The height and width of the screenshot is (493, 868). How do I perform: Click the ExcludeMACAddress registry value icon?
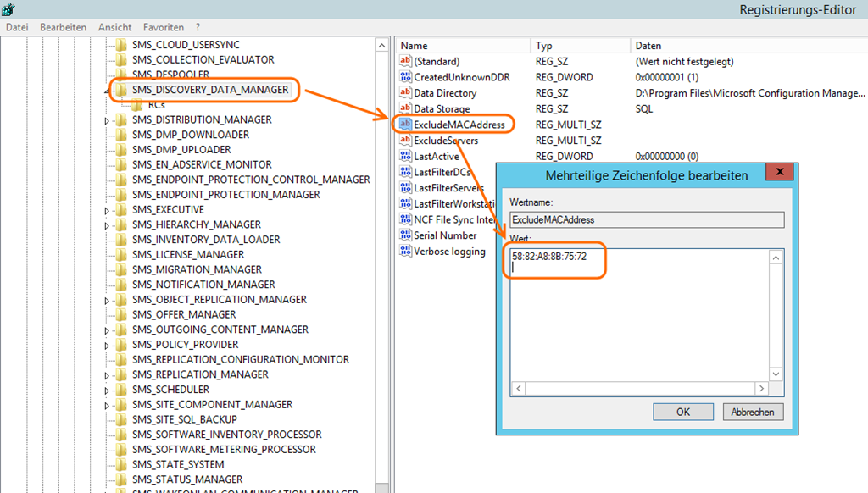(x=405, y=125)
